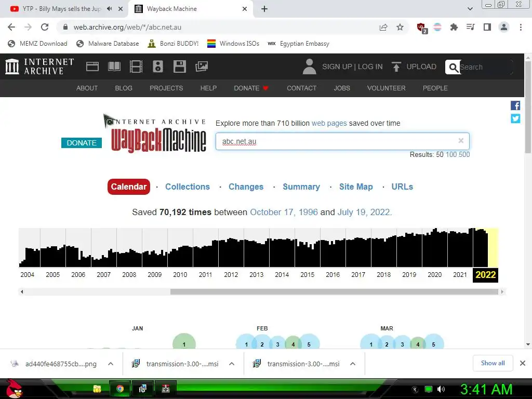
Task: Bookmark this page with the star
Action: [x=400, y=27]
